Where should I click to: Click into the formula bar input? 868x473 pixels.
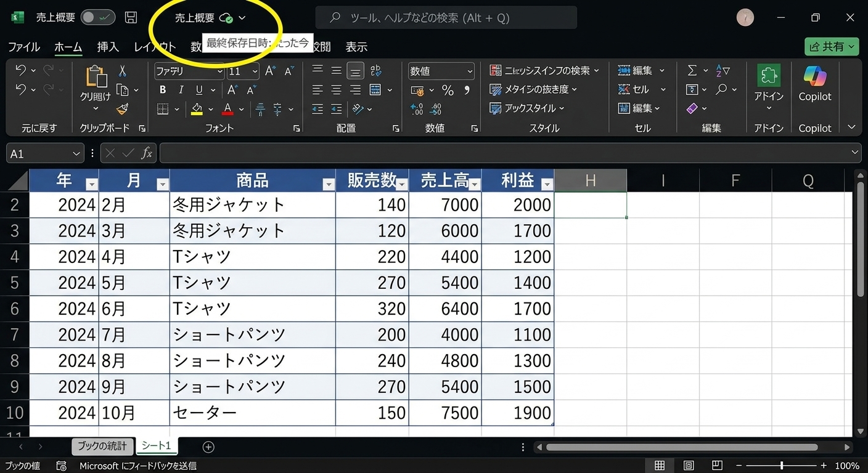click(510, 153)
